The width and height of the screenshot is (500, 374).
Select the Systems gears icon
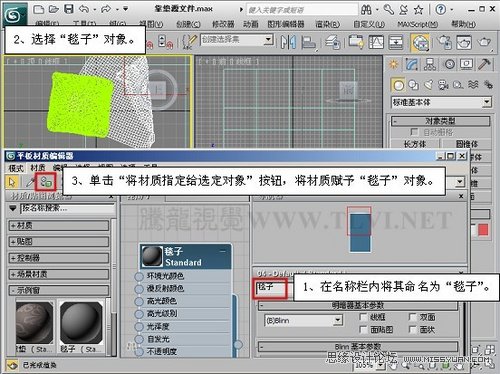488,85
